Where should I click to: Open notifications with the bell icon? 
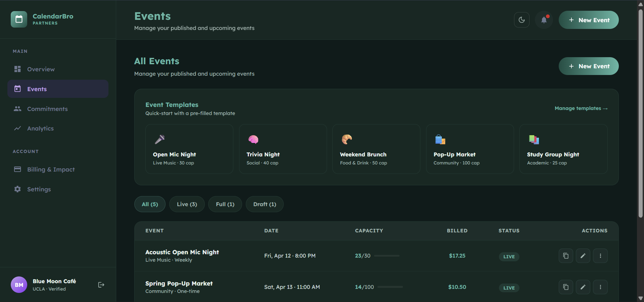544,20
